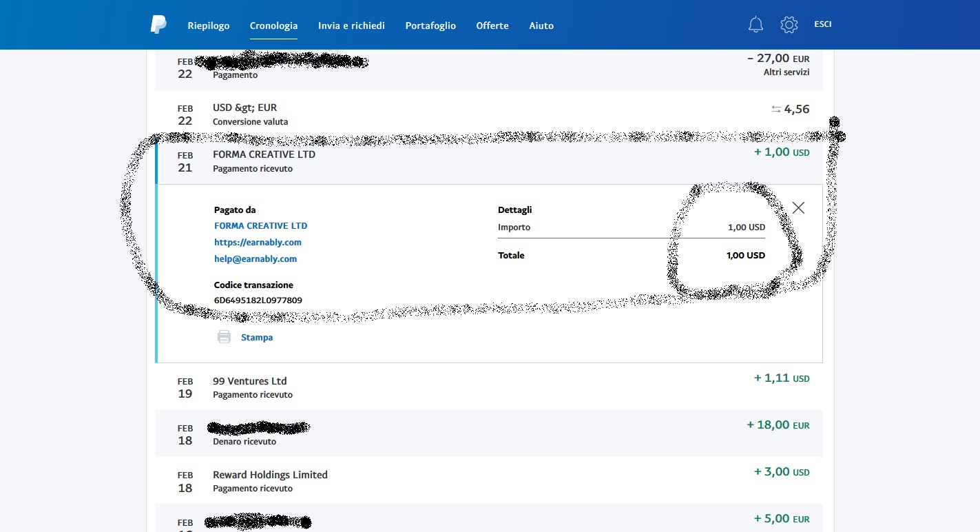Open the Invia e richiedi menu
This screenshot has height=532, width=980.
[351, 25]
